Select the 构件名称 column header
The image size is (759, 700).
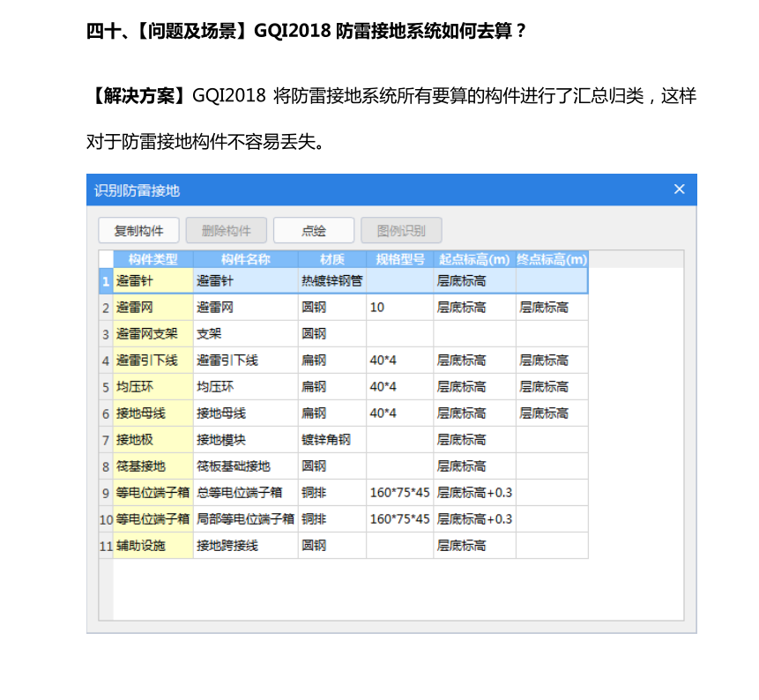(245, 259)
